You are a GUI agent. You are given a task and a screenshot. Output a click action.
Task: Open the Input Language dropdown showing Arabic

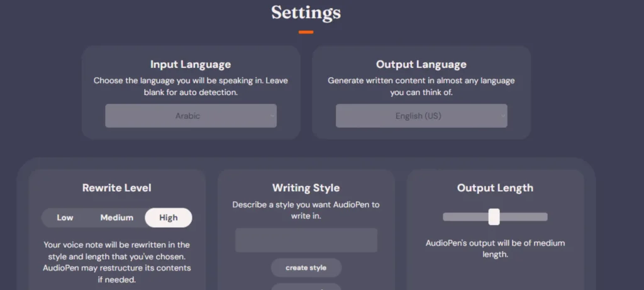point(191,116)
